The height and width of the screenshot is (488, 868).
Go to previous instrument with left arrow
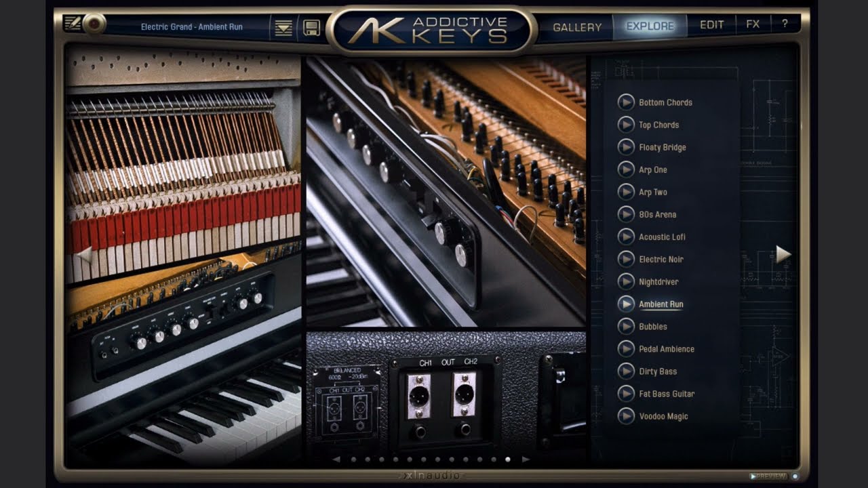pos(84,255)
